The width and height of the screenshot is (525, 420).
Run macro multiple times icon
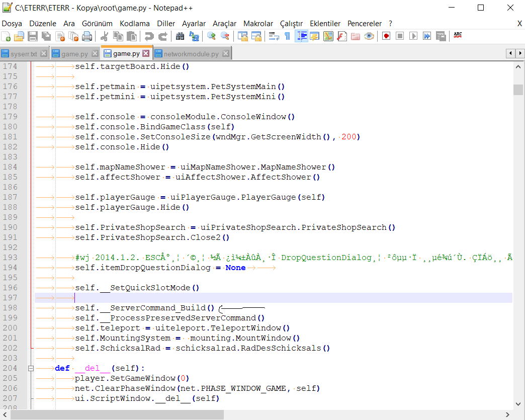[x=427, y=36]
